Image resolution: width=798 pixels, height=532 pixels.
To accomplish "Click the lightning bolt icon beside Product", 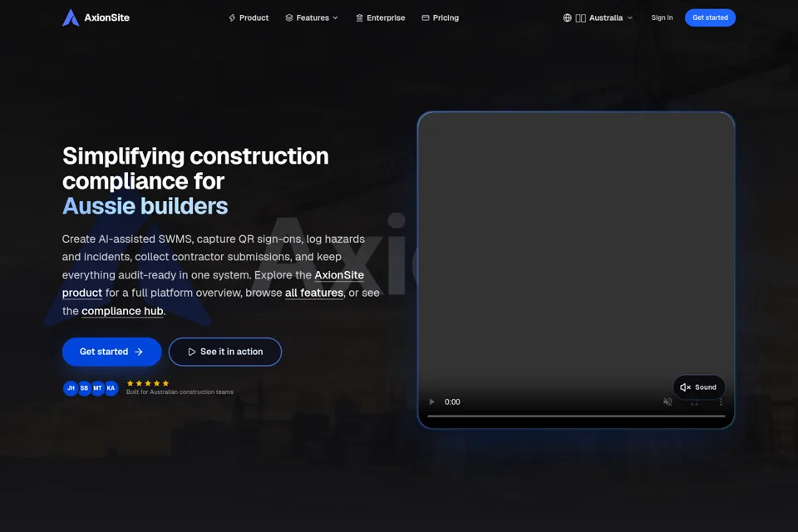I will 232,17.
